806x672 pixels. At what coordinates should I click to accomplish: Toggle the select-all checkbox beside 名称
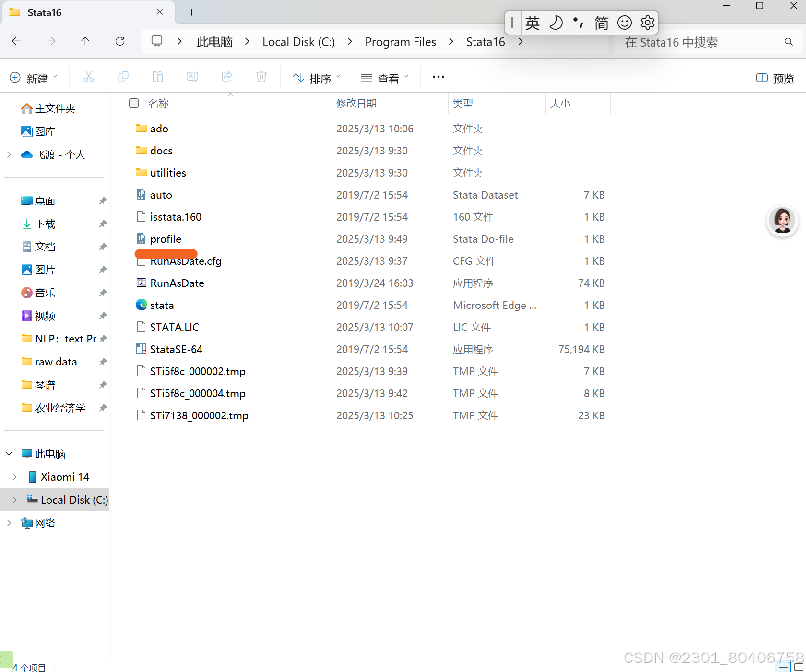point(134,103)
